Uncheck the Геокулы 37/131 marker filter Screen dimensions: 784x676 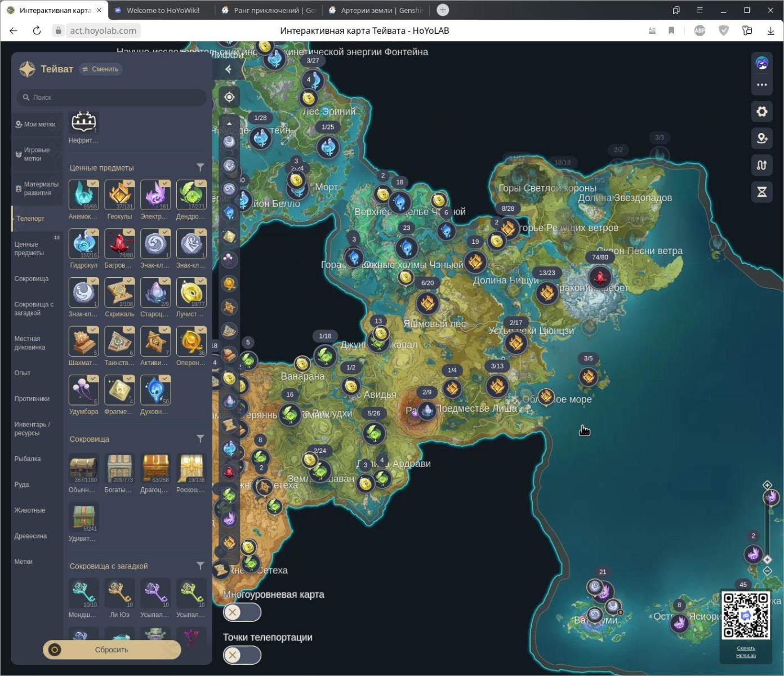[119, 195]
